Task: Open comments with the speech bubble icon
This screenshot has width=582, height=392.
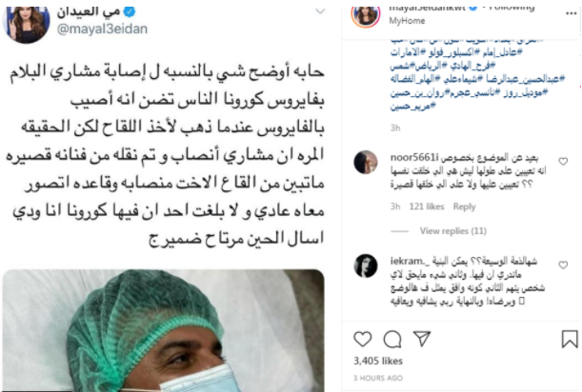Action: tap(392, 339)
